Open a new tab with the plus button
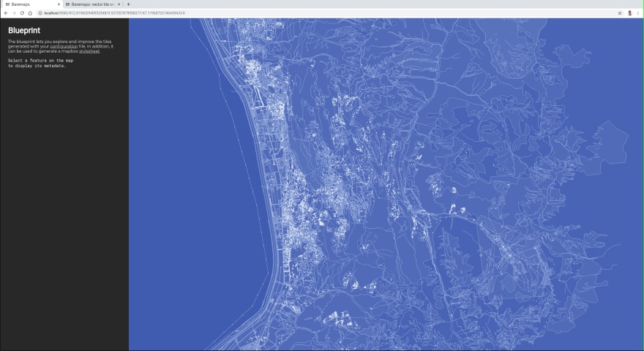Image resolution: width=644 pixels, height=351 pixels. coord(128,4)
